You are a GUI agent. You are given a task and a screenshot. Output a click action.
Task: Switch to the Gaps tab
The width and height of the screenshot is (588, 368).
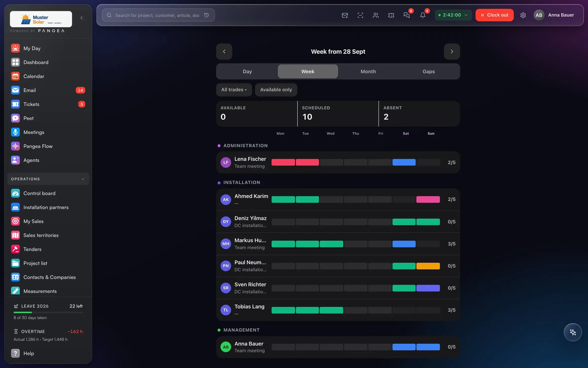pyautogui.click(x=429, y=71)
